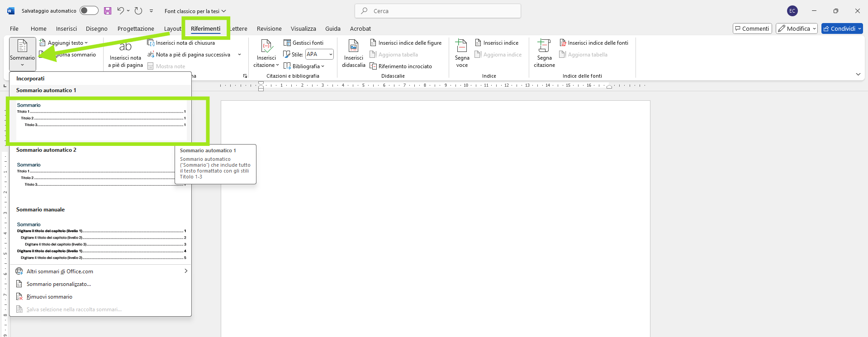The width and height of the screenshot is (868, 337).
Task: Click the Commenti button
Action: (752, 28)
